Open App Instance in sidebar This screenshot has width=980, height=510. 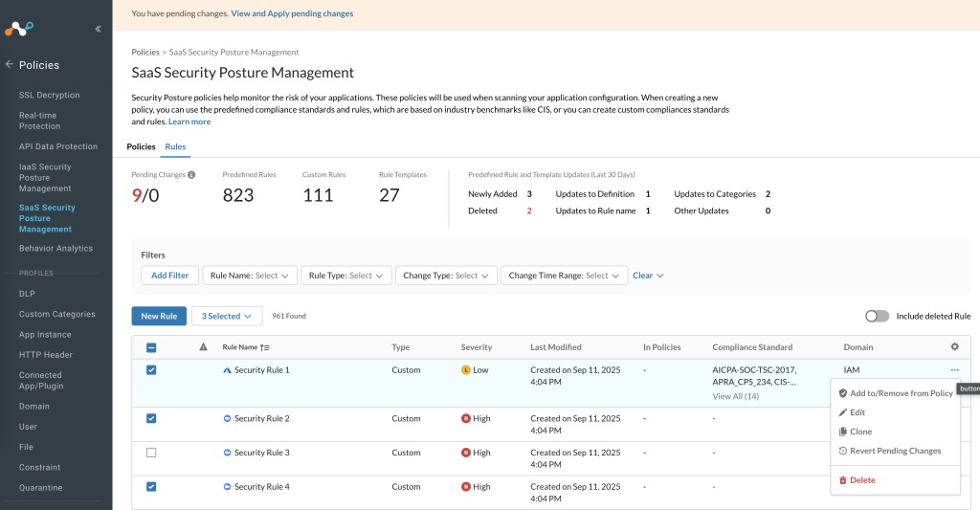tap(45, 334)
